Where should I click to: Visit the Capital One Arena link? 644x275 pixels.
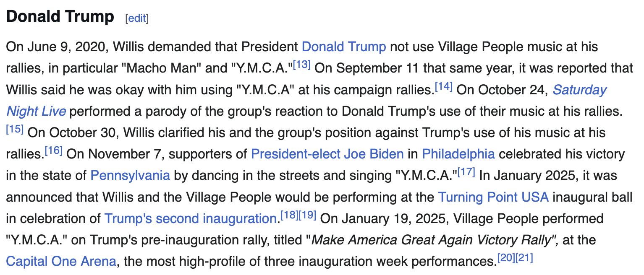(x=61, y=262)
